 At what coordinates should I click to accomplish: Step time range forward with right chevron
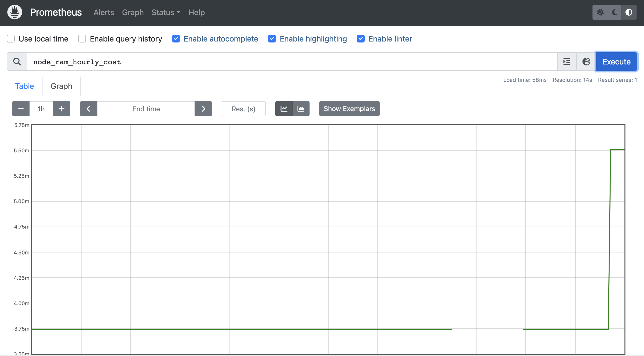[203, 109]
